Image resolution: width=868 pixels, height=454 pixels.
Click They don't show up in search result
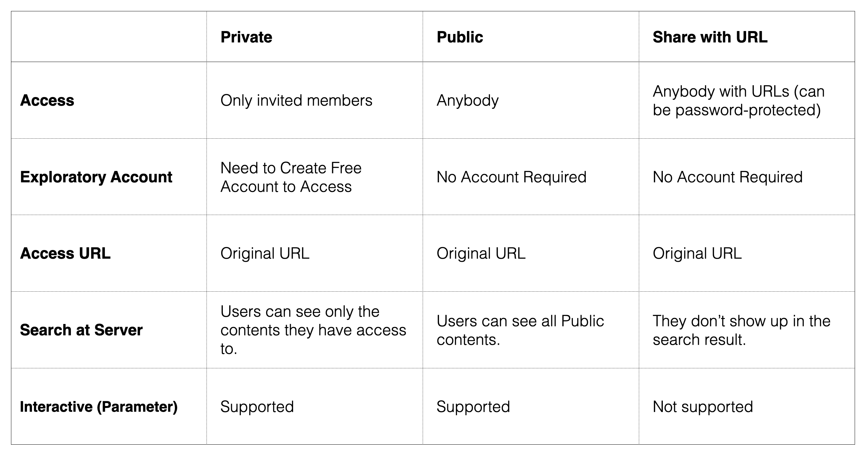click(x=741, y=330)
